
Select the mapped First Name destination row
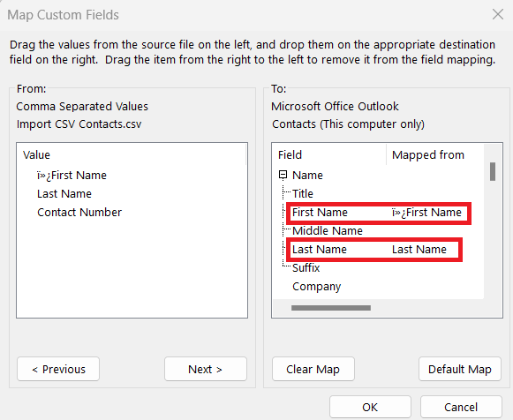point(379,214)
